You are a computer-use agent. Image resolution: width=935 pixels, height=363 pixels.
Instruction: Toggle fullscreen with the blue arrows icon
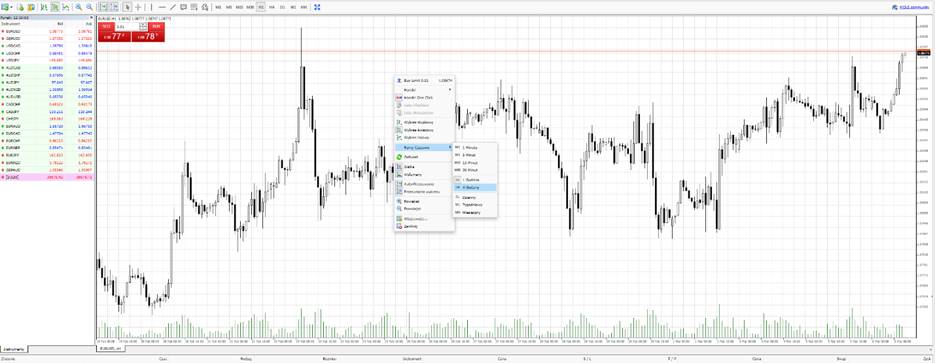317,7
